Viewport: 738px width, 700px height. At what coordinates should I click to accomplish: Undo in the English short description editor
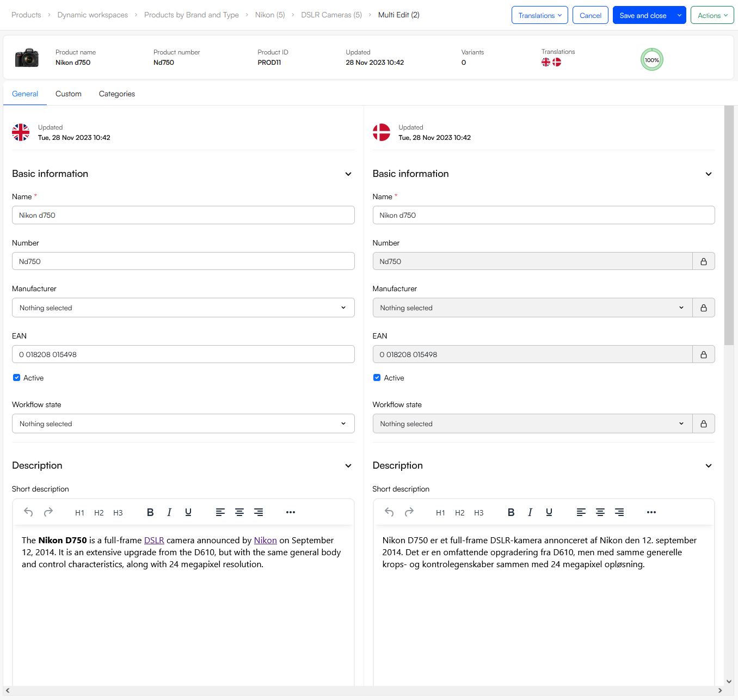28,512
